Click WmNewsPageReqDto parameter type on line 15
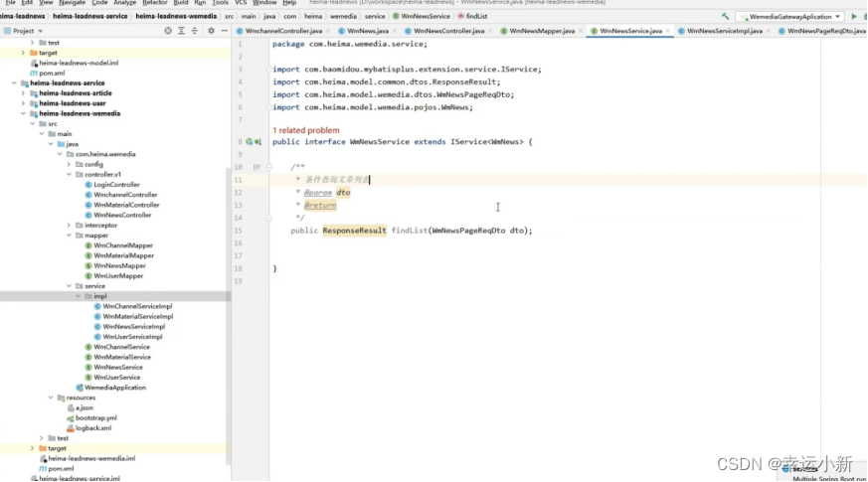Image resolution: width=868 pixels, height=482 pixels. click(468, 231)
